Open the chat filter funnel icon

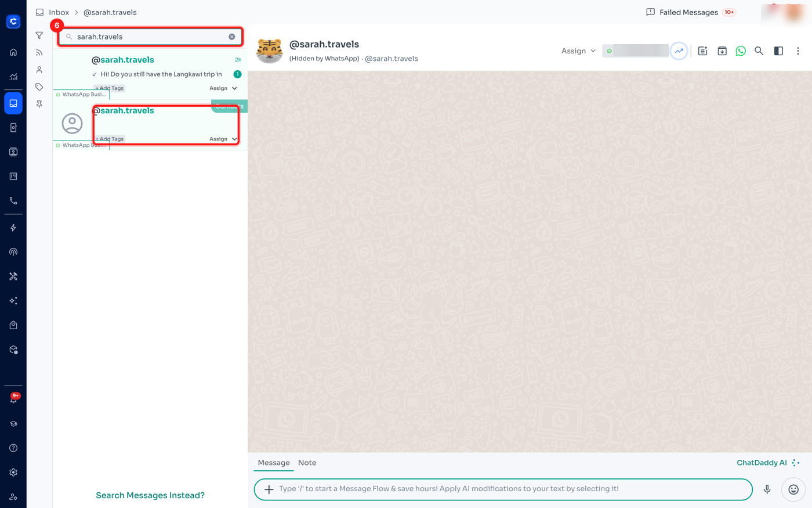(x=39, y=35)
